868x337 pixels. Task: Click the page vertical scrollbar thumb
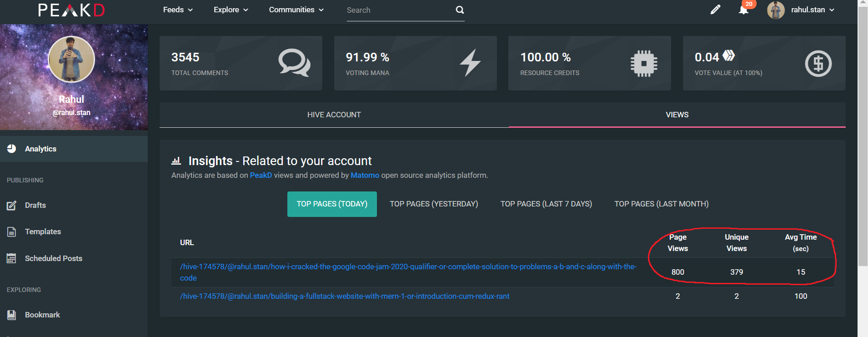[863, 136]
